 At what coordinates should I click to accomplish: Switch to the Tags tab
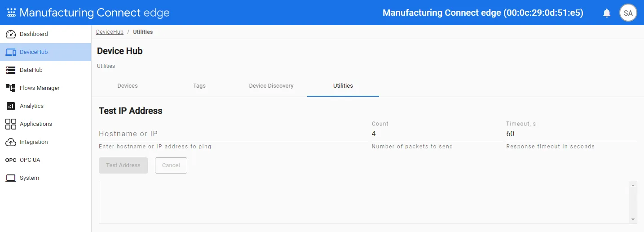point(199,85)
